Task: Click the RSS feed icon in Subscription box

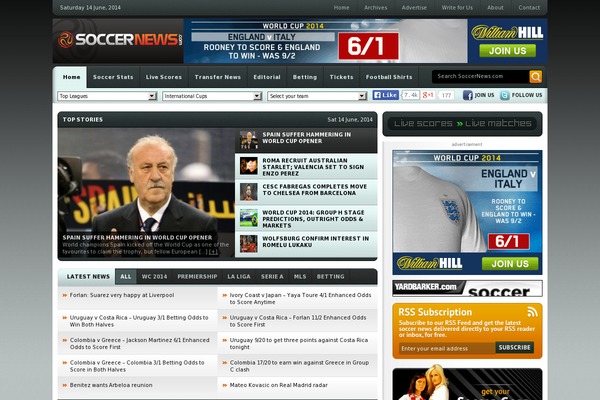Action: click(x=532, y=312)
